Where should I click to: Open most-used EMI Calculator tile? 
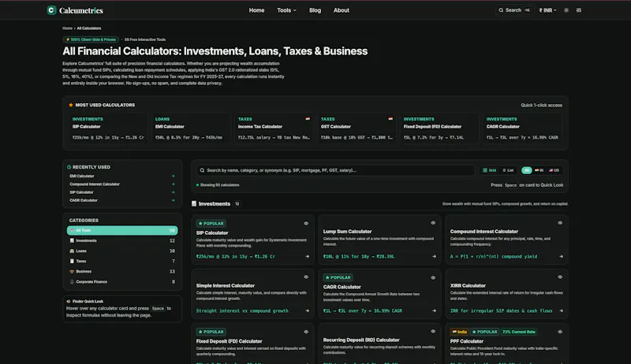pos(190,128)
